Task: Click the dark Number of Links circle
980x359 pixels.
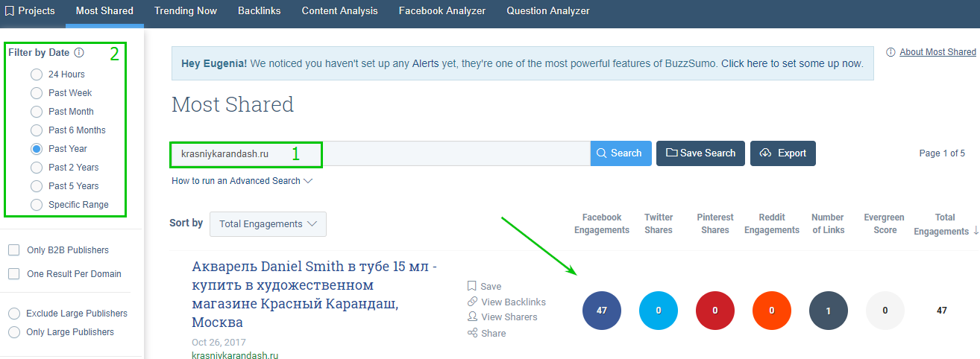Action: tap(828, 310)
